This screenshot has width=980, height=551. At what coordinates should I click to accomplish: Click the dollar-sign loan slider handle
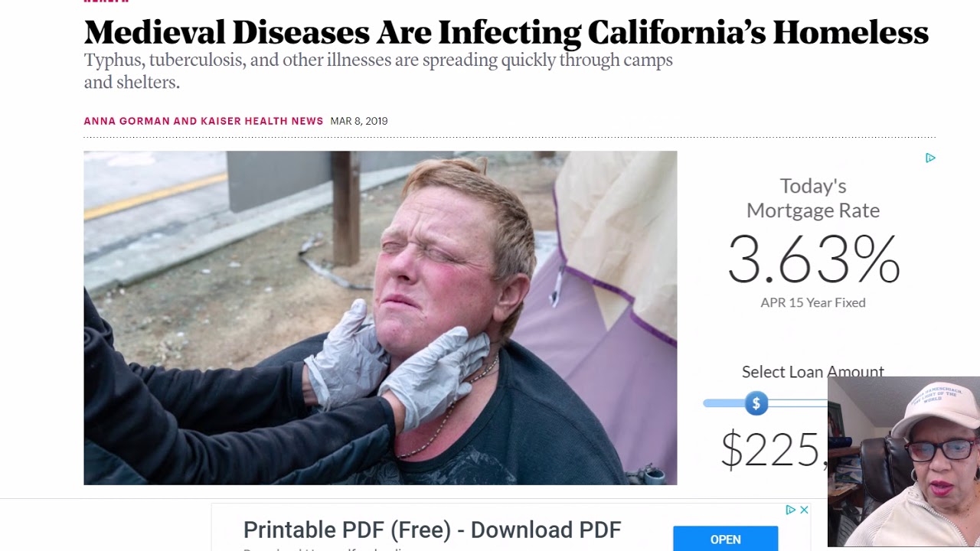pyautogui.click(x=756, y=403)
